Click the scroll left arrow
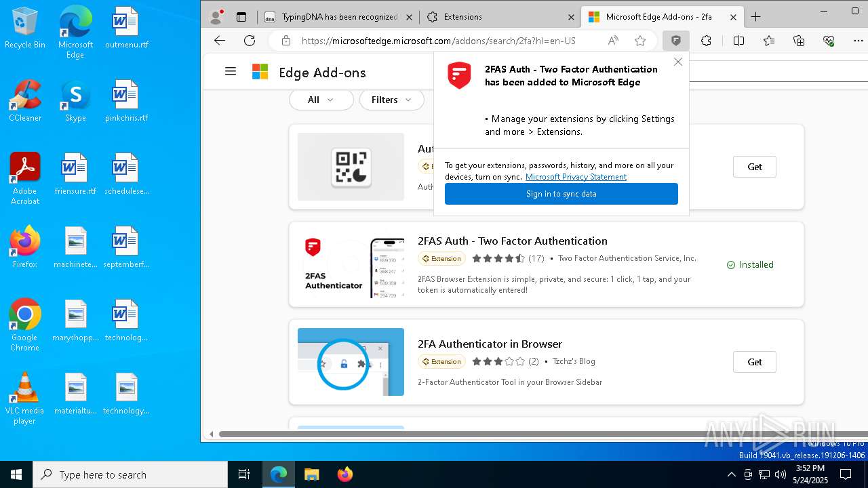This screenshot has width=868, height=488. 211,434
